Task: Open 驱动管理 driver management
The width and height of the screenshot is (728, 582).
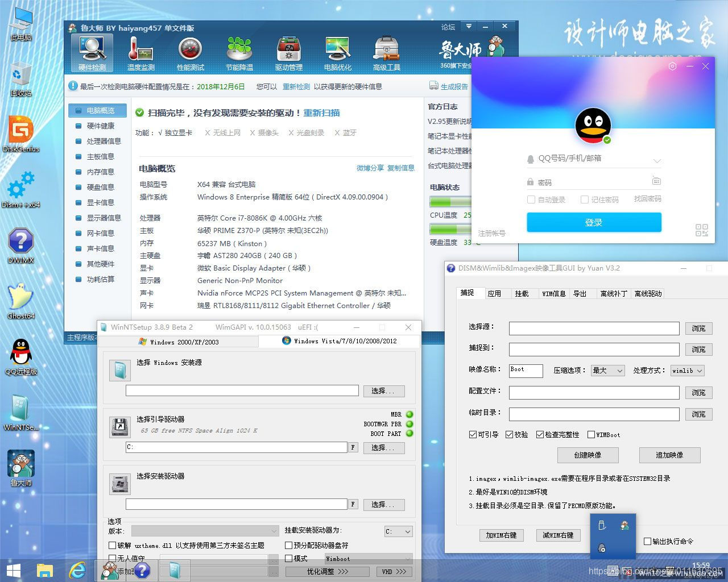Action: [289, 53]
